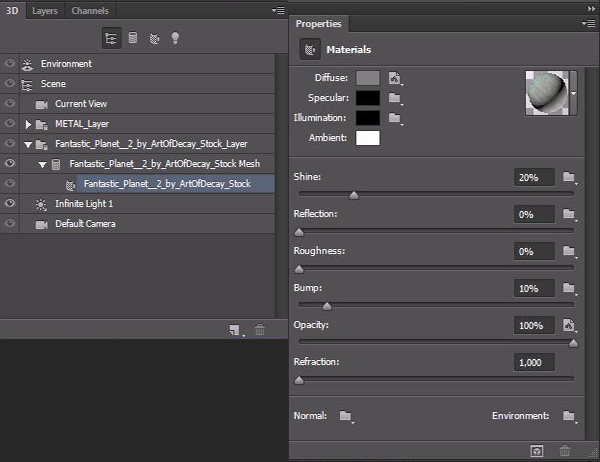
Task: Click the Diffuse texture map icon
Action: pos(396,78)
